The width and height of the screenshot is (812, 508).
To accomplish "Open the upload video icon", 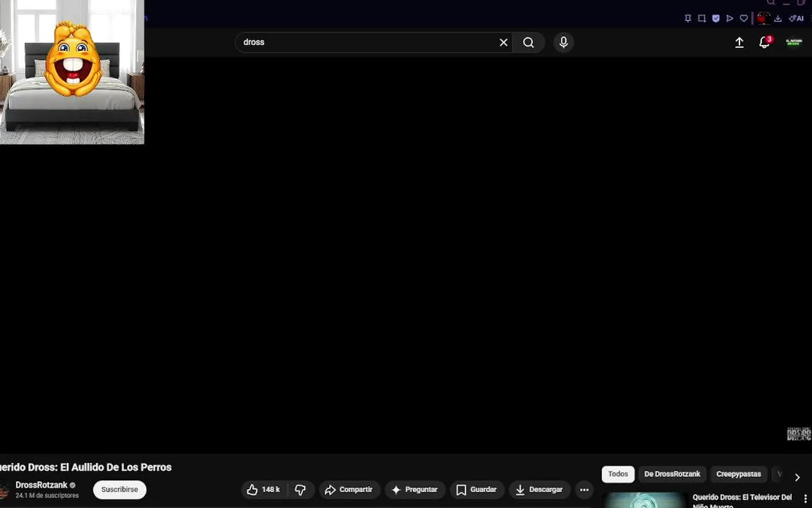I will click(739, 42).
